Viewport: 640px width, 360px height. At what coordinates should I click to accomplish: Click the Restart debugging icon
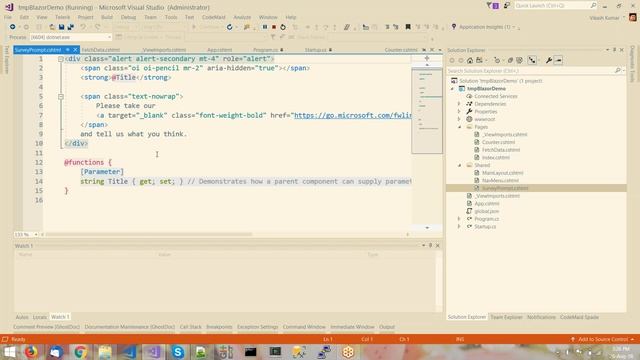[x=283, y=27]
